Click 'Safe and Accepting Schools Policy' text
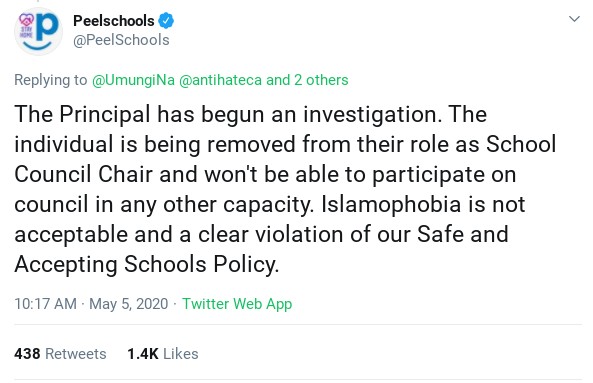Image resolution: width=593 pixels, height=383 pixels. coord(261,249)
